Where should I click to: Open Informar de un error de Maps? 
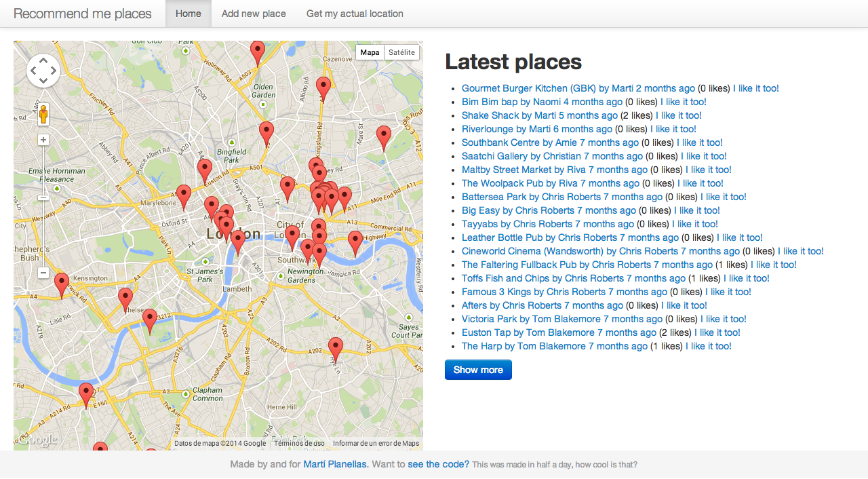click(x=376, y=444)
